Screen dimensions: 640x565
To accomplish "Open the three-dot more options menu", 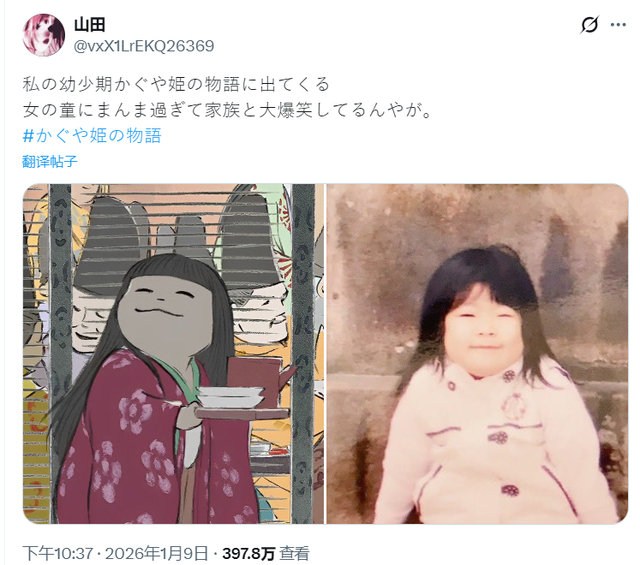I will [x=618, y=25].
